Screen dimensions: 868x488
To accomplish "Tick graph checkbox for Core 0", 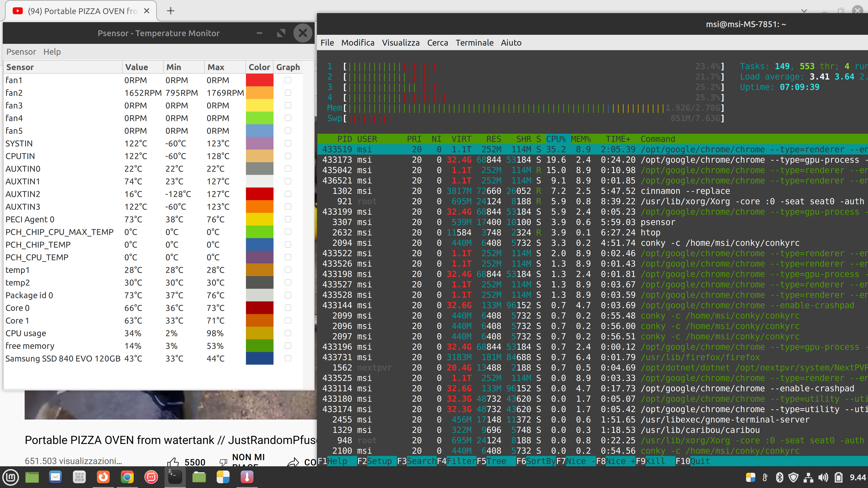I will pos(288,308).
